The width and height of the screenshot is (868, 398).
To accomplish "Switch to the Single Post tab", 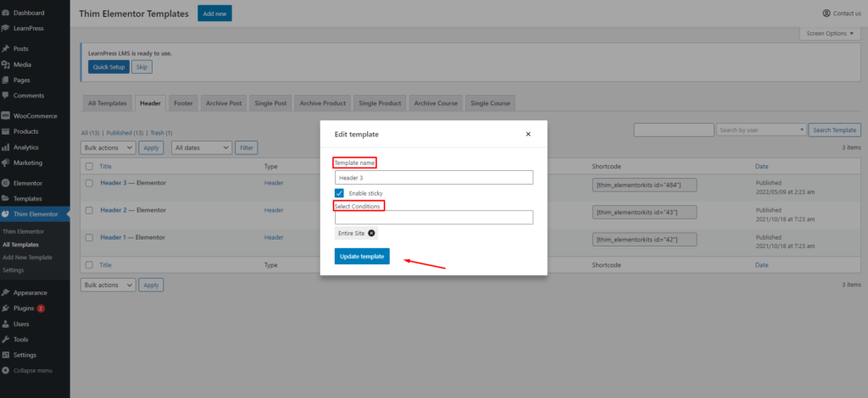I will point(270,103).
